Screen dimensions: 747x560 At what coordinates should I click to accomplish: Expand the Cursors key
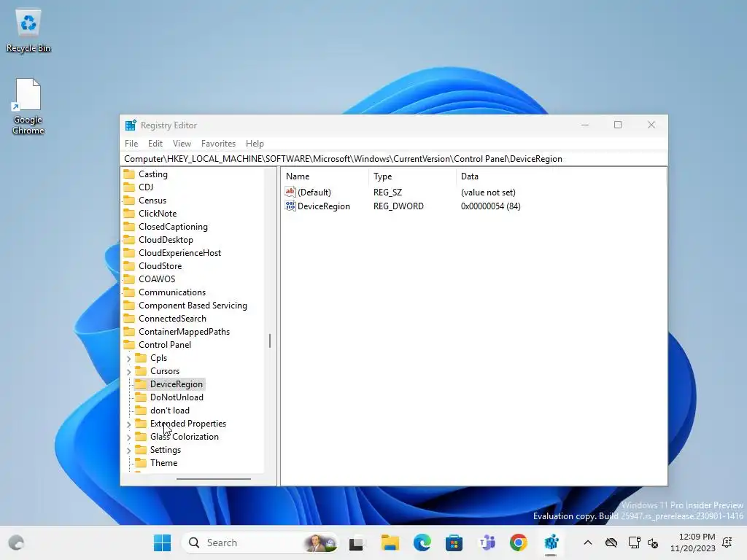coord(128,371)
